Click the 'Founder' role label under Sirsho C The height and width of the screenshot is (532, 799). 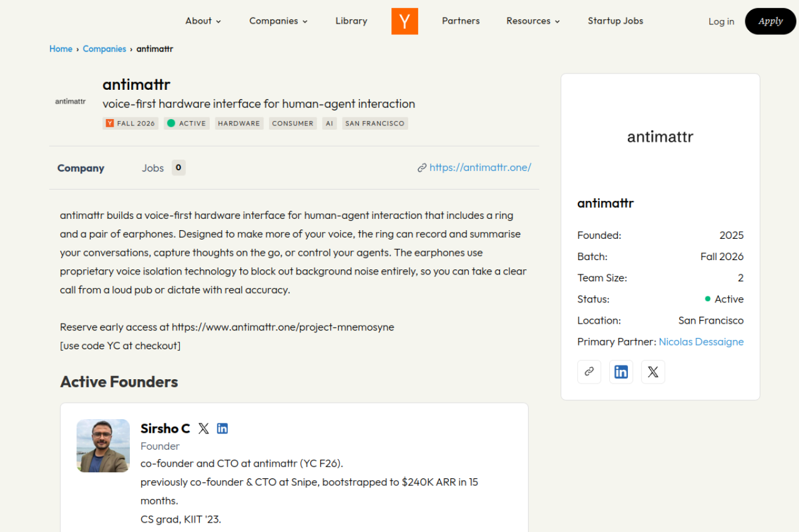(160, 446)
